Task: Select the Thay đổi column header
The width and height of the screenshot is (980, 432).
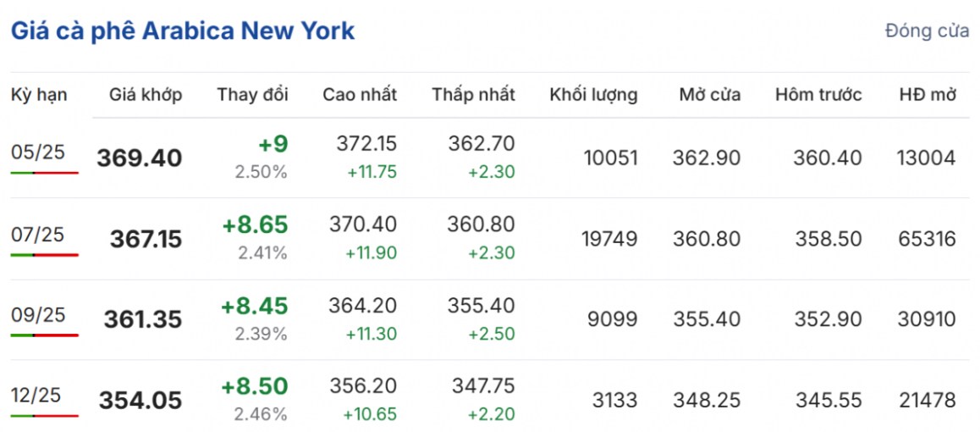Action: coord(252,94)
